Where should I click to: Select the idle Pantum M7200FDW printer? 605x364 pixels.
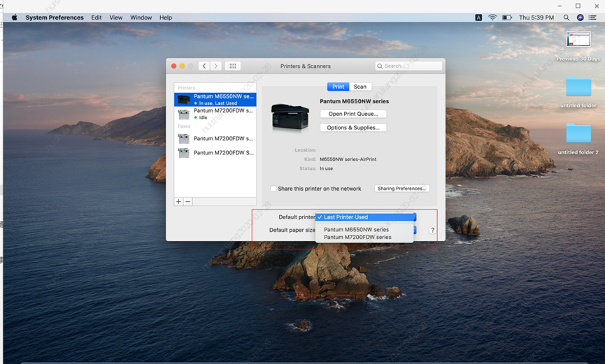point(215,114)
